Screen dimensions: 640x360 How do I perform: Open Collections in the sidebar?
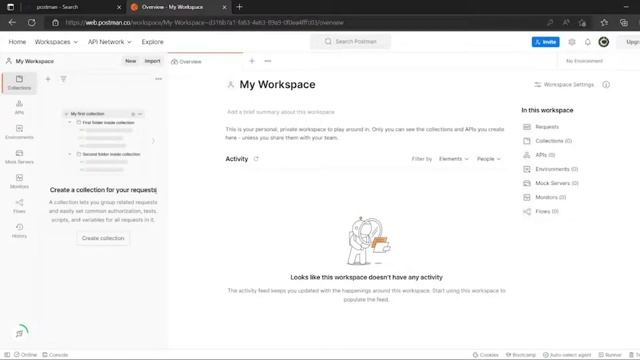pos(19,82)
